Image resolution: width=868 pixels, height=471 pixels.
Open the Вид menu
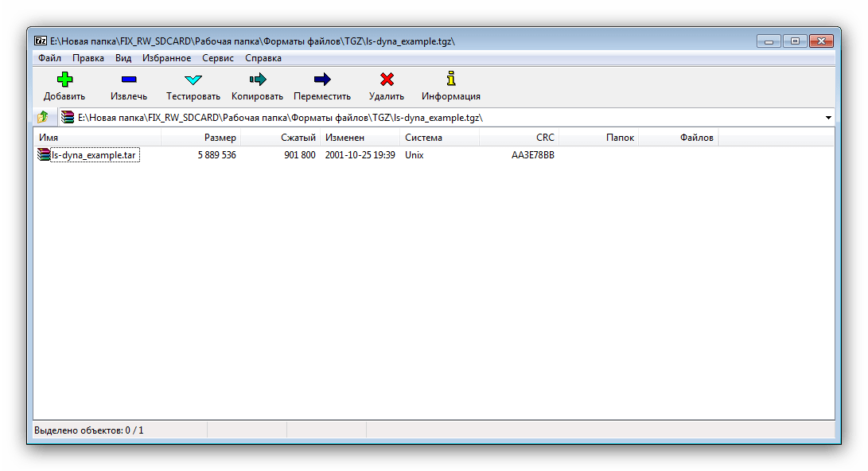pyautogui.click(x=123, y=58)
